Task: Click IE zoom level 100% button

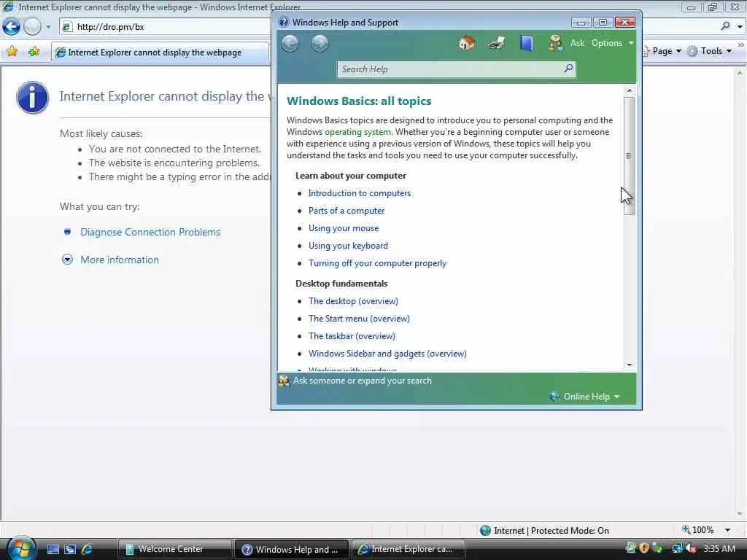Action: click(698, 530)
